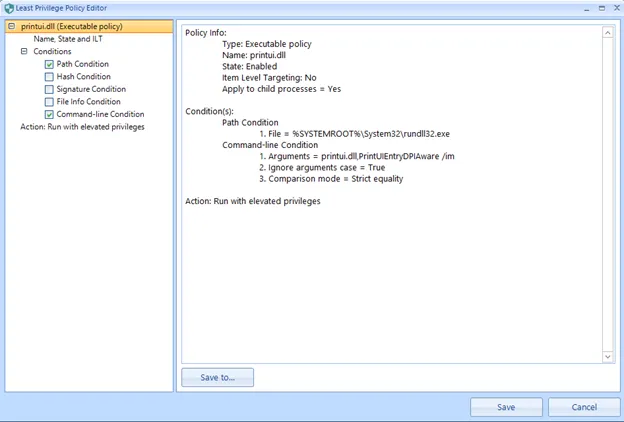
Task: Disable the Command-line Condition checkbox
Action: pos(49,114)
